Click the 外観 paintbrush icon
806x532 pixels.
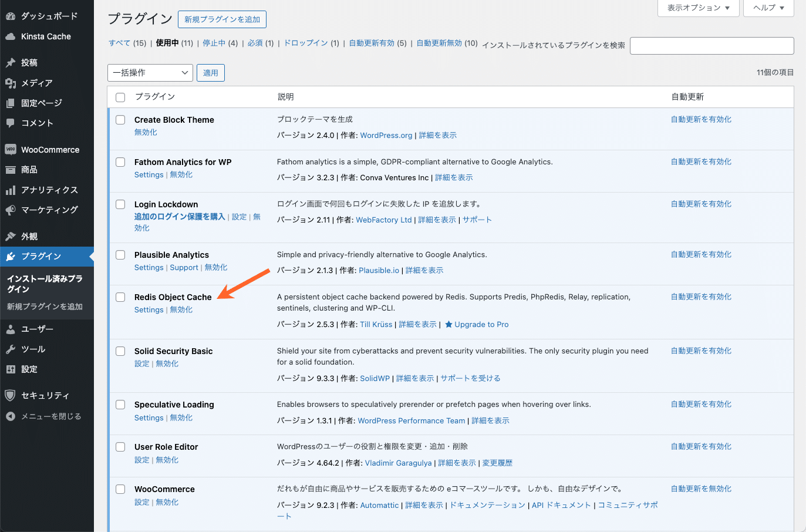pos(11,236)
